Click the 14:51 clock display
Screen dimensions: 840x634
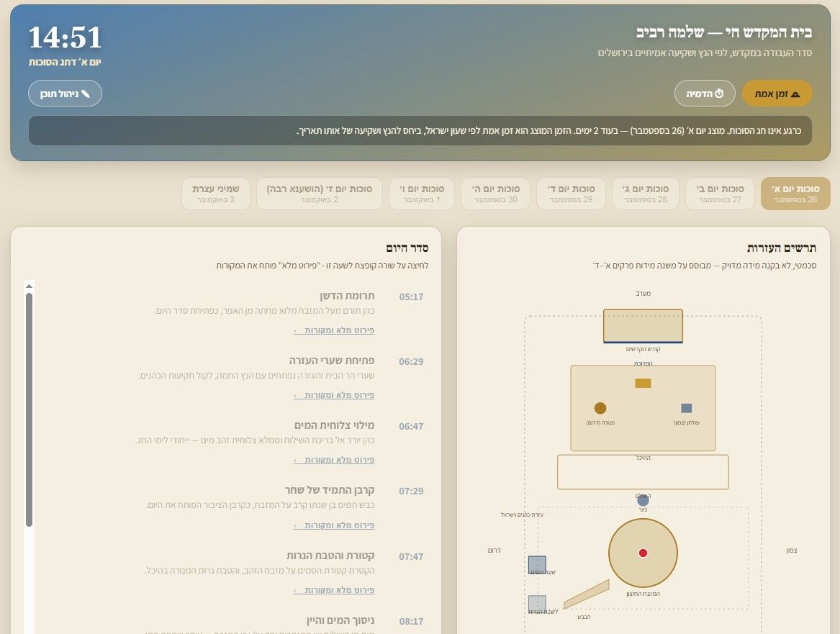(65, 37)
